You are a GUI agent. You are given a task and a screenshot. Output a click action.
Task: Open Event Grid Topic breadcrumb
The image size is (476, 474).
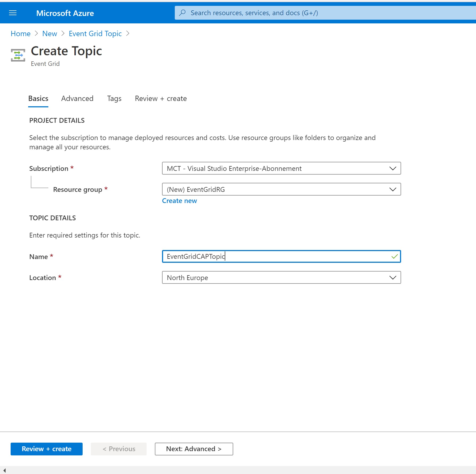[95, 34]
